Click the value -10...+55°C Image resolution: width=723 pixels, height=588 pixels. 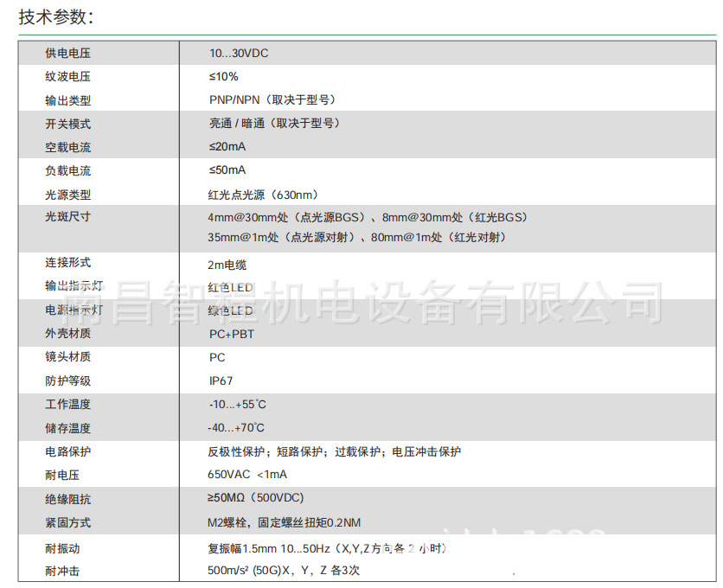coord(237,405)
